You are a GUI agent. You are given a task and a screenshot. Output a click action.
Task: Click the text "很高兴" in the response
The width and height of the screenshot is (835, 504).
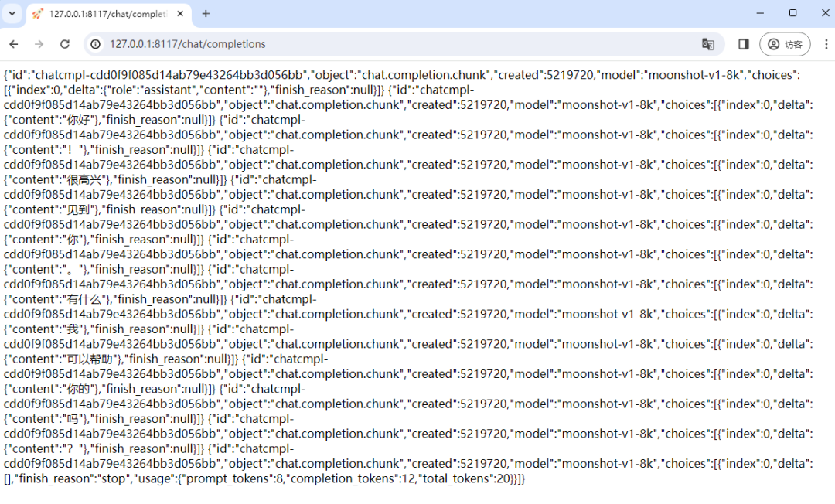(x=85, y=180)
